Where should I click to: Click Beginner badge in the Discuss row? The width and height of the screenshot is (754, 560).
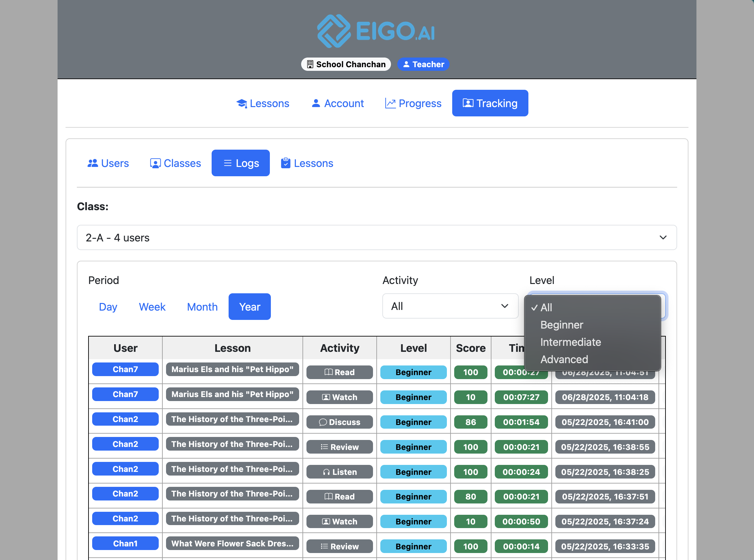414,422
